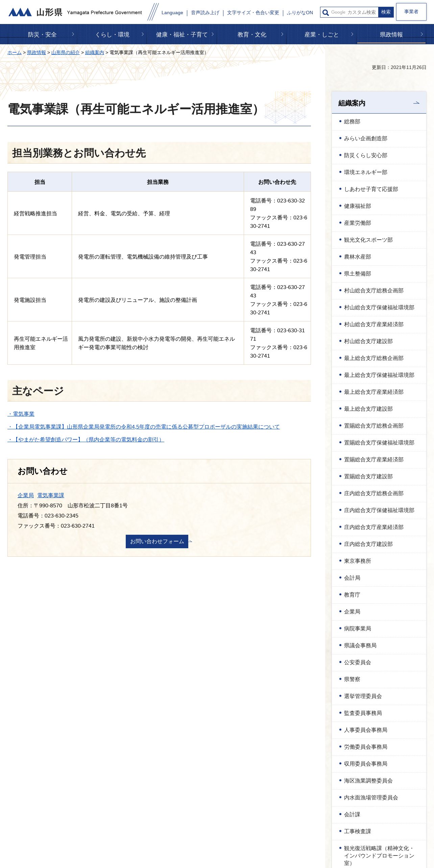Toggle ふりがなON
Viewport: 434px width, 868px height.
[300, 13]
